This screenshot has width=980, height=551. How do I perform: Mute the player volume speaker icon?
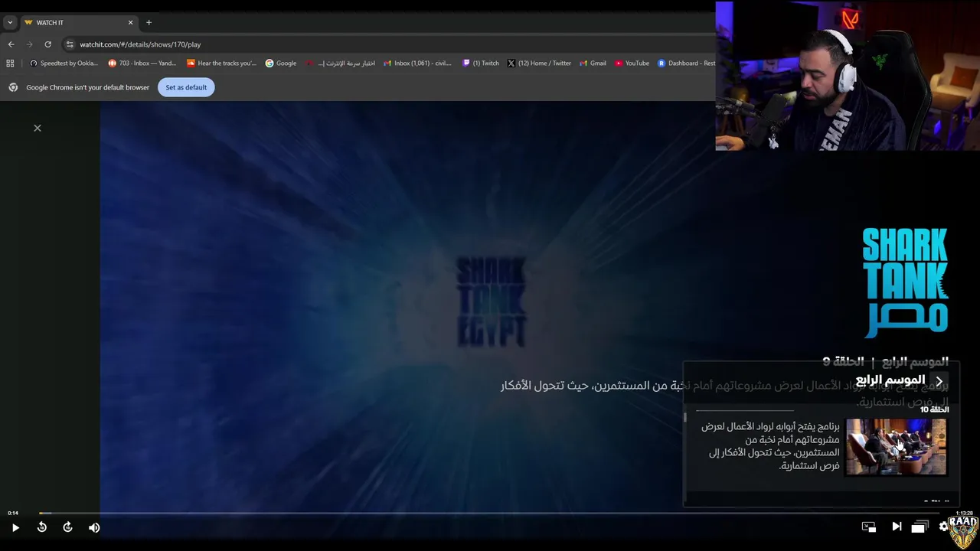point(94,527)
